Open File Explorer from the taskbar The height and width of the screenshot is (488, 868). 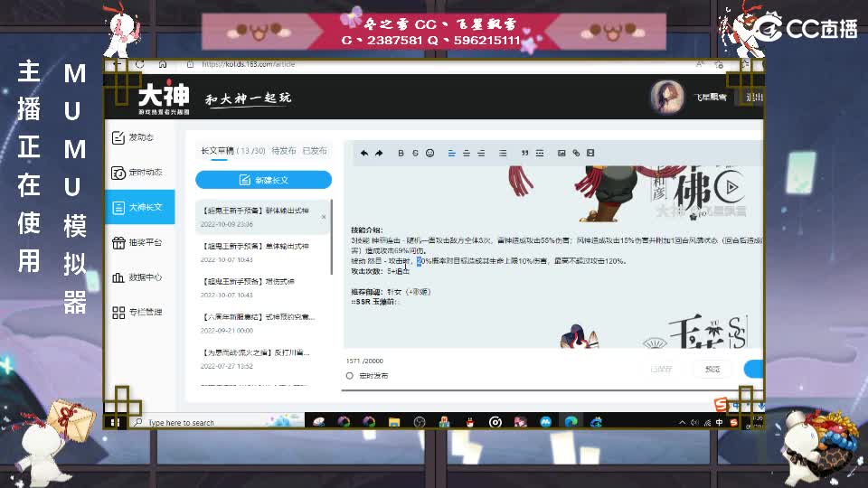[393, 423]
